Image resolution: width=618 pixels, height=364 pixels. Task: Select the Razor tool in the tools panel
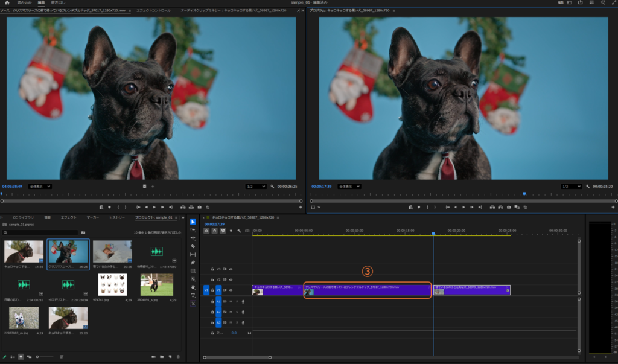click(x=193, y=246)
